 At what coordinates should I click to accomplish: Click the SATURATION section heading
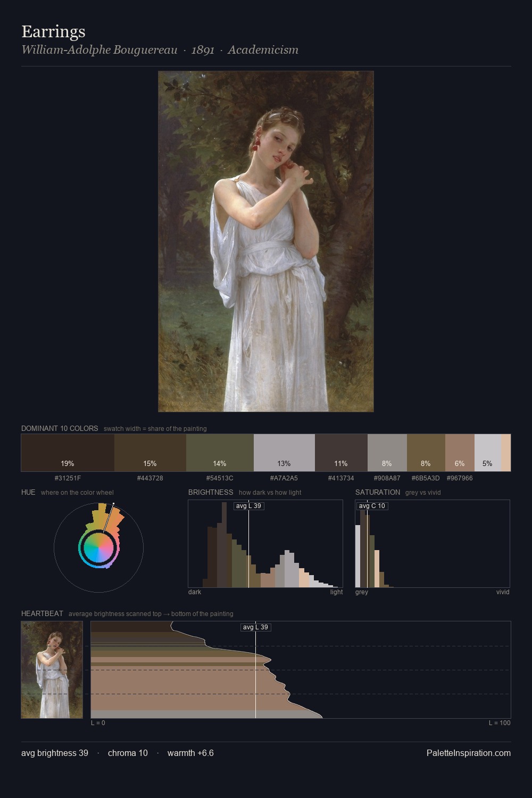(x=378, y=492)
